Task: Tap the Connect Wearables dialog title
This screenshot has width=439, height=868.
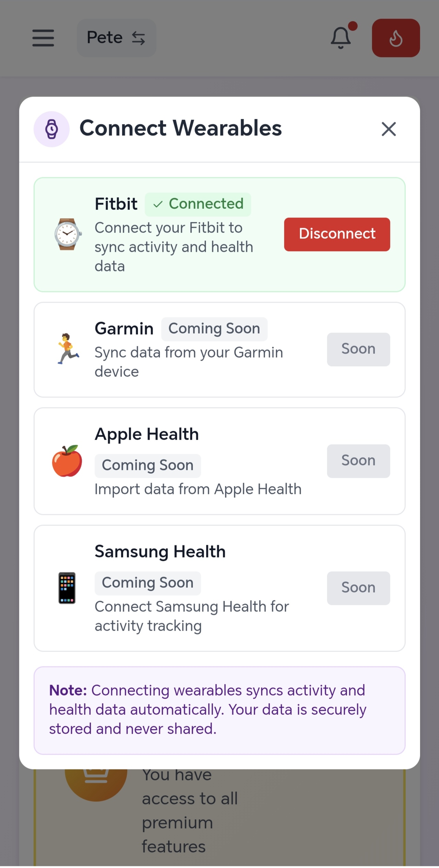Action: coord(181,129)
